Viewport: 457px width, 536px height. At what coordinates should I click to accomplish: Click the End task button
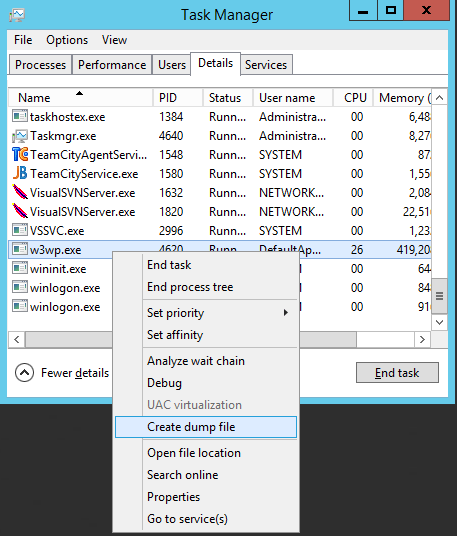[x=397, y=373]
